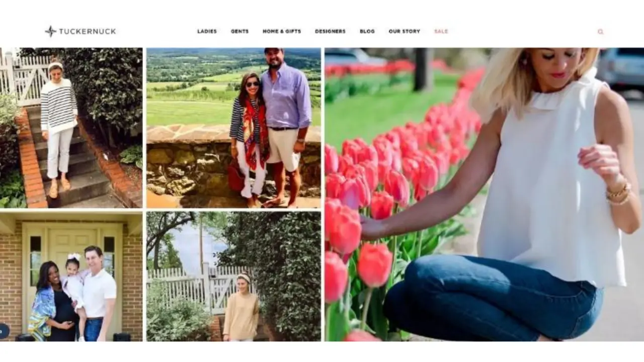The image size is (644, 362).
Task: Select the Sale link in red
Action: (441, 31)
